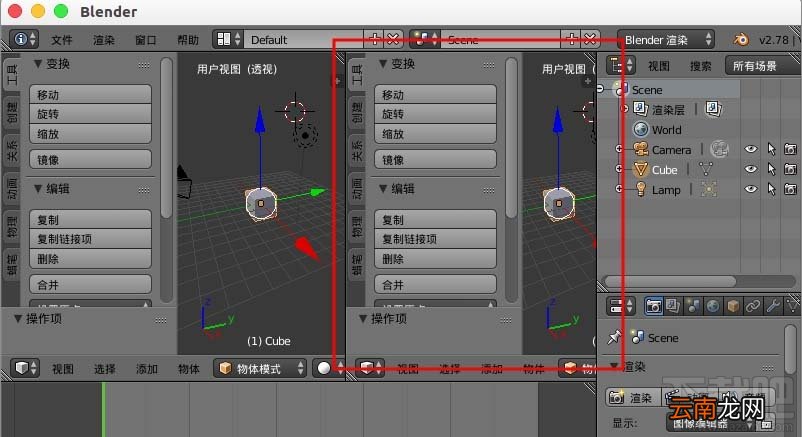The image size is (802, 437).
Task: Click the Blender logo icon
Action: (x=741, y=39)
